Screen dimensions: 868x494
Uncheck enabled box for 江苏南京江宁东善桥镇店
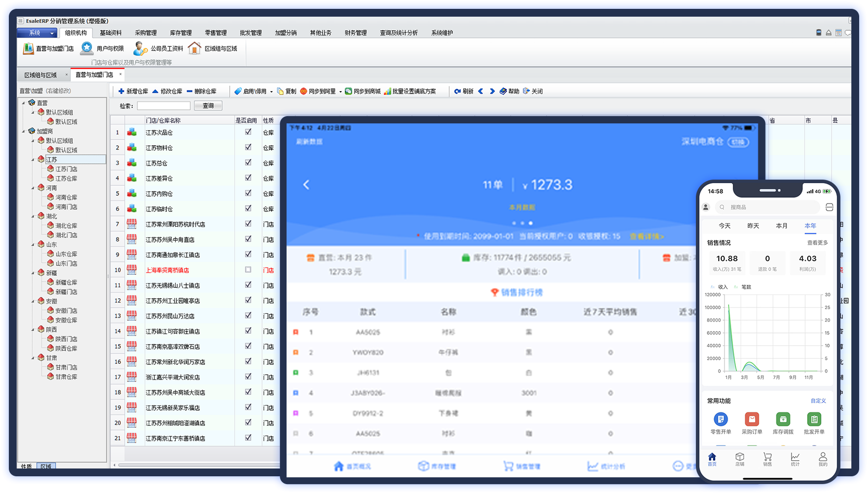tap(248, 438)
